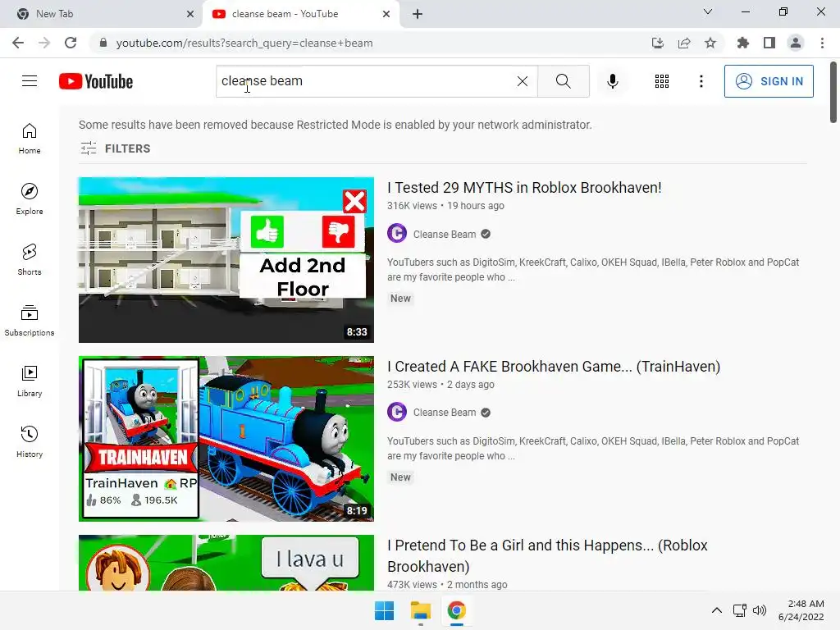The height and width of the screenshot is (630, 840).
Task: Click Cleanse Beam channel name under TrainHaven video
Action: tap(444, 413)
